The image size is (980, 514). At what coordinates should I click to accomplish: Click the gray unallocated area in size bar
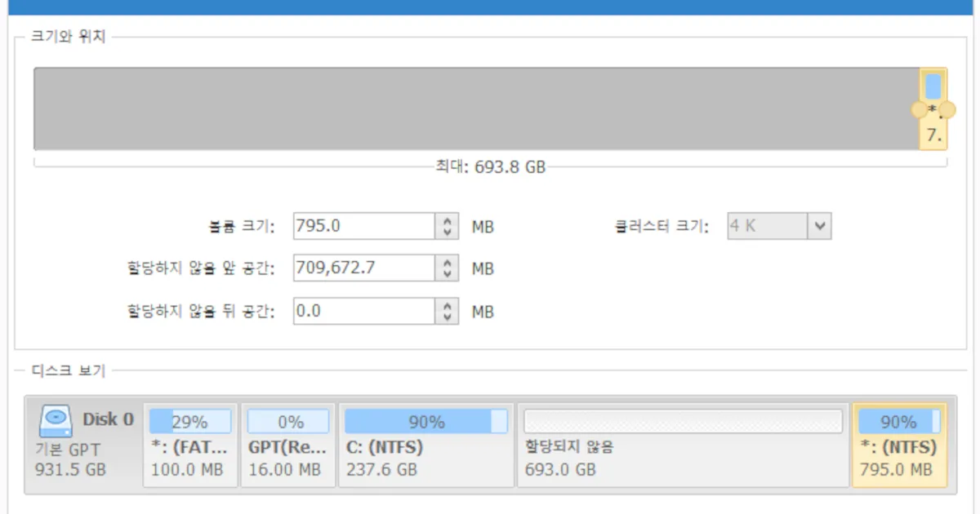click(474, 109)
